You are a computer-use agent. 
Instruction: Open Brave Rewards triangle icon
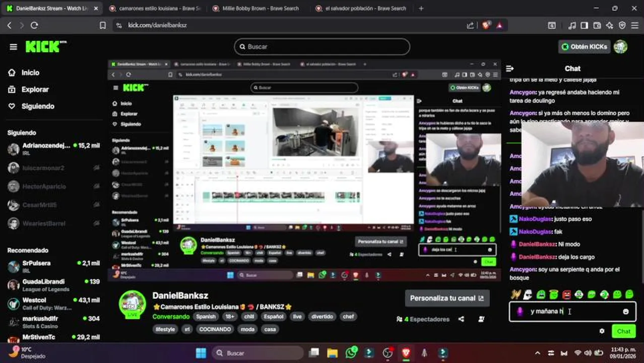click(499, 25)
